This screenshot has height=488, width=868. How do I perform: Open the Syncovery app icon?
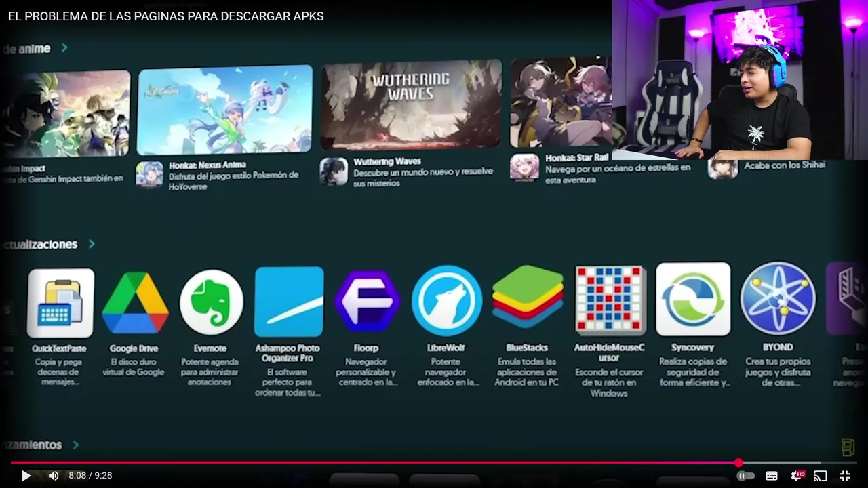[693, 299]
